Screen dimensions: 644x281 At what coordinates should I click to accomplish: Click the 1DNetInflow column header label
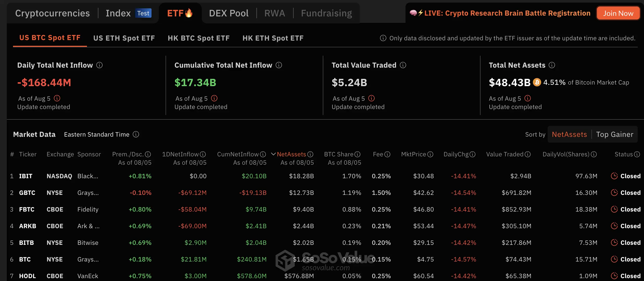[x=180, y=154]
